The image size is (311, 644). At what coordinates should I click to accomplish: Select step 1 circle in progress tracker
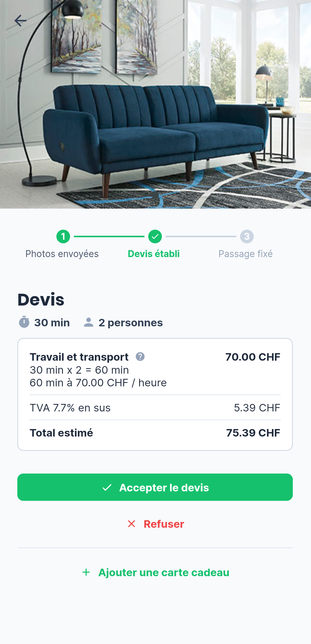[63, 237]
